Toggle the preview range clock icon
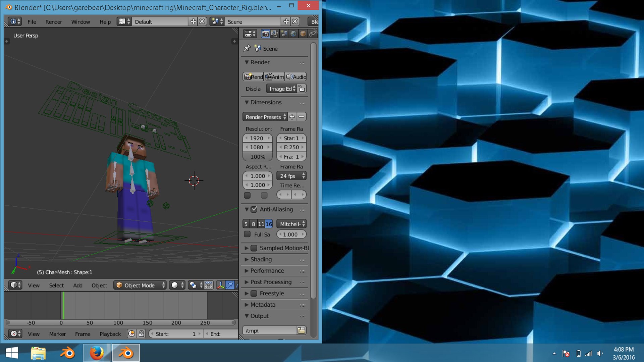 pos(131,334)
